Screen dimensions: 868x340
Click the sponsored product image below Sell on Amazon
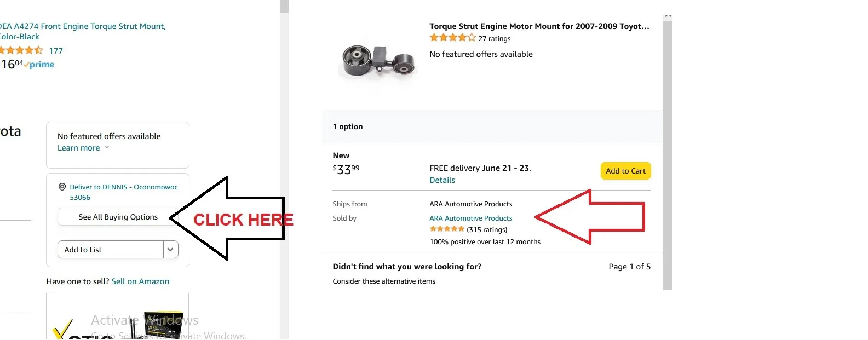[x=118, y=316]
